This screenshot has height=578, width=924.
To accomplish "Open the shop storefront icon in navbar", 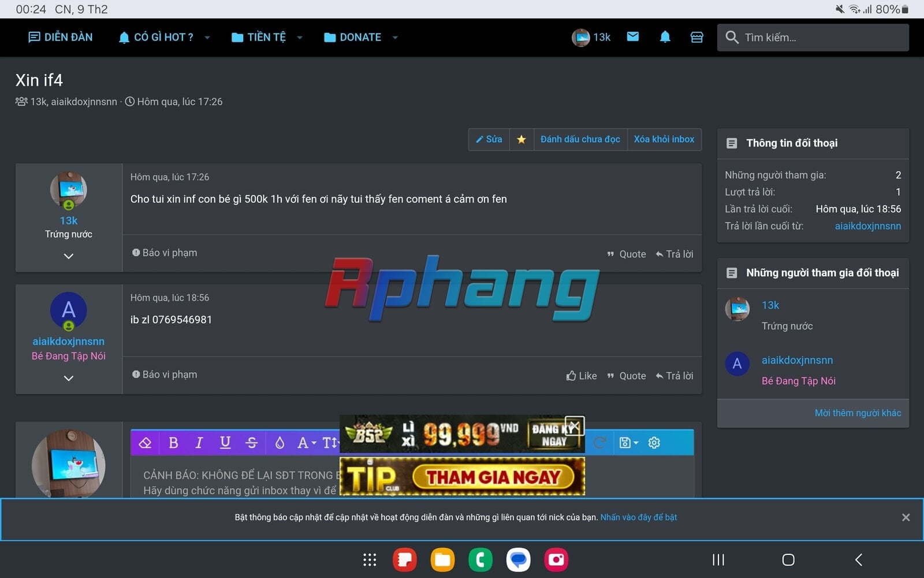I will [x=697, y=37].
